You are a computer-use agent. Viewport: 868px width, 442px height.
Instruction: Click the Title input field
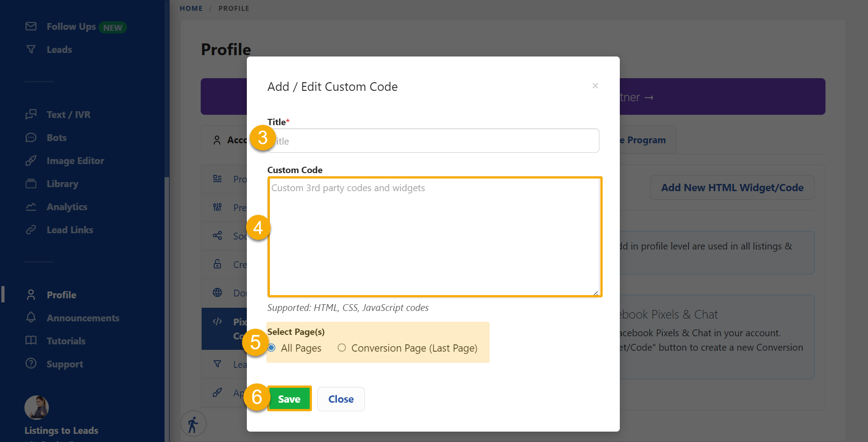pos(433,141)
